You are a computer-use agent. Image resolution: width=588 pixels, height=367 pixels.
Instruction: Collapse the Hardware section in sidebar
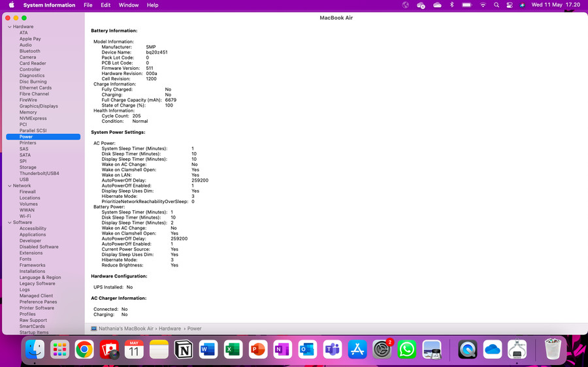pyautogui.click(x=9, y=27)
